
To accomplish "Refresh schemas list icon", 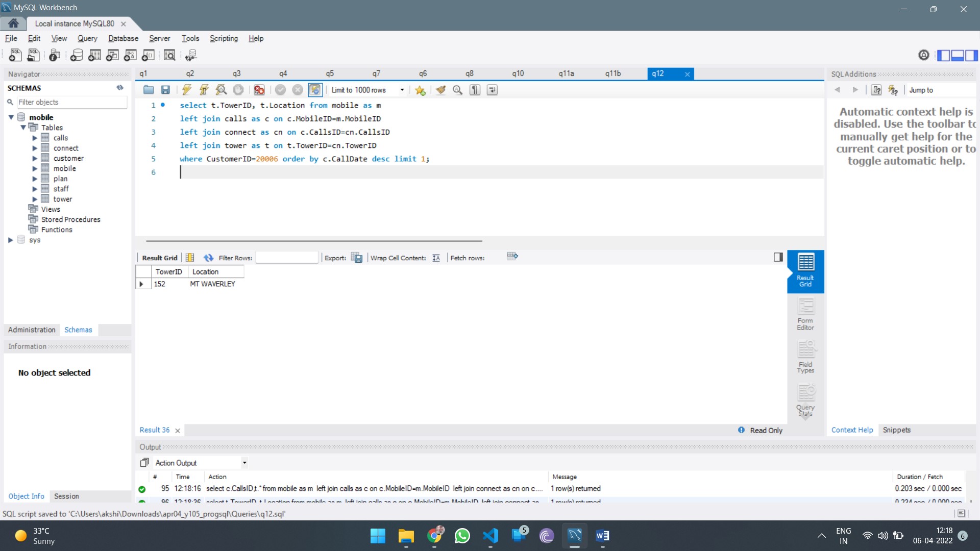I will 120,88.
